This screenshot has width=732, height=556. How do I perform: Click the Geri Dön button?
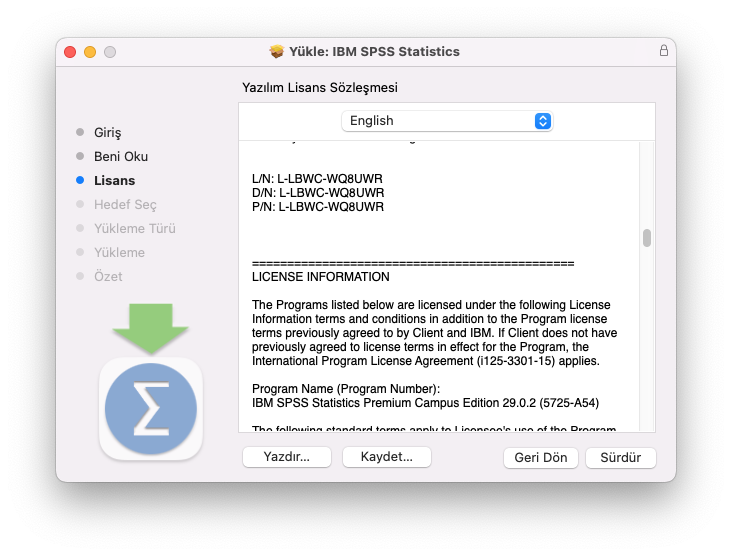(541, 457)
